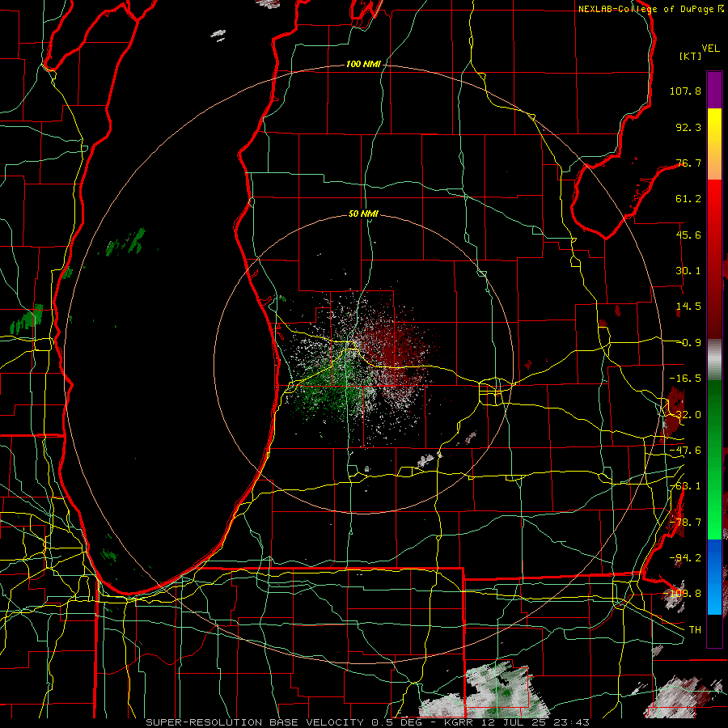The width and height of the screenshot is (728, 728).
Task: Click the -78.7 velocity scale value
Action: click(x=685, y=523)
